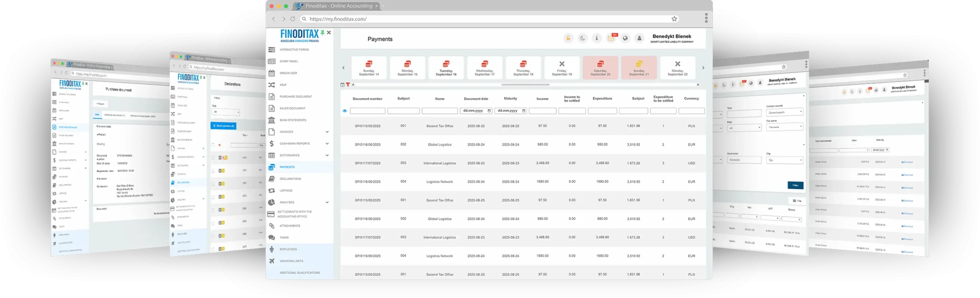Click the next days right arrow
980x298 pixels.
tap(703, 68)
